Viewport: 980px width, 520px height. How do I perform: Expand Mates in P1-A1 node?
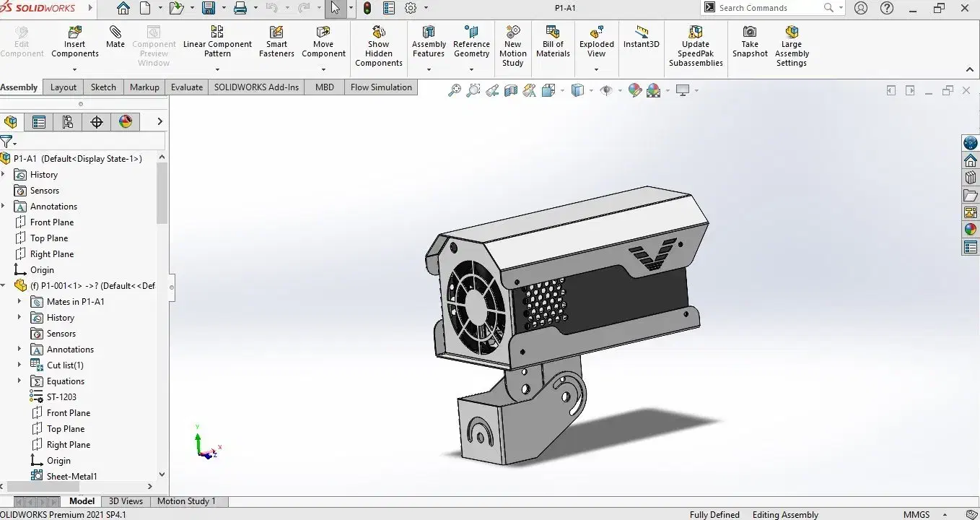[x=19, y=302]
